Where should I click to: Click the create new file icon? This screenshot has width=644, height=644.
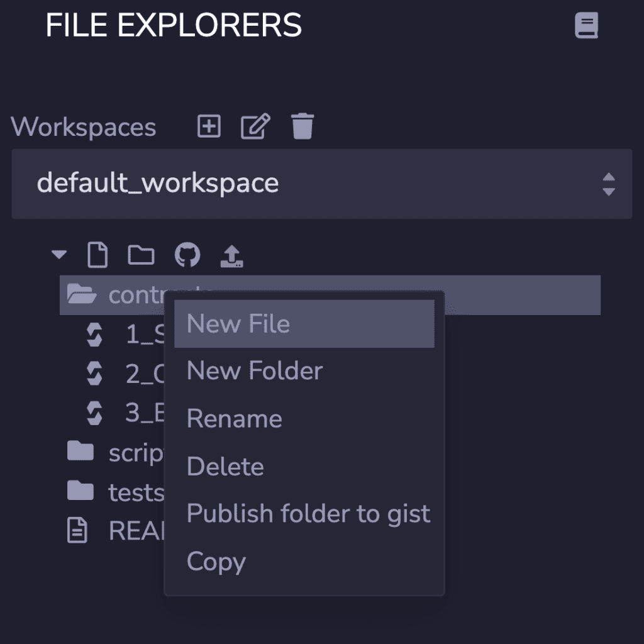coord(97,255)
